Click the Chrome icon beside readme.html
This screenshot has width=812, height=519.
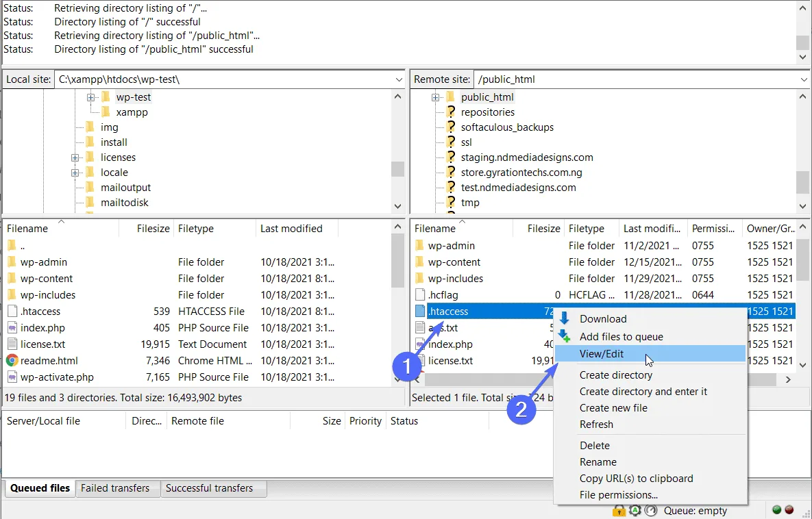12,361
